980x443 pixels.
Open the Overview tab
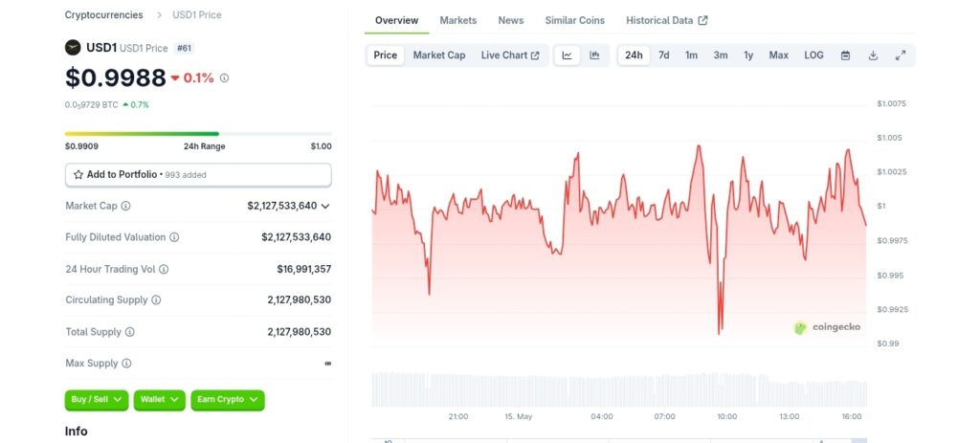397,20
